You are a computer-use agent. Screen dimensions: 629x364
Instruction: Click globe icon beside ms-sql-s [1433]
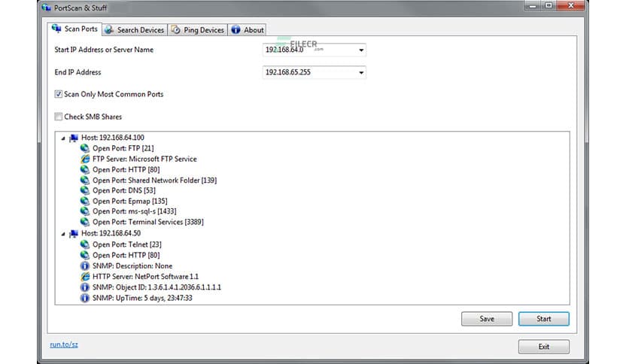click(84, 211)
